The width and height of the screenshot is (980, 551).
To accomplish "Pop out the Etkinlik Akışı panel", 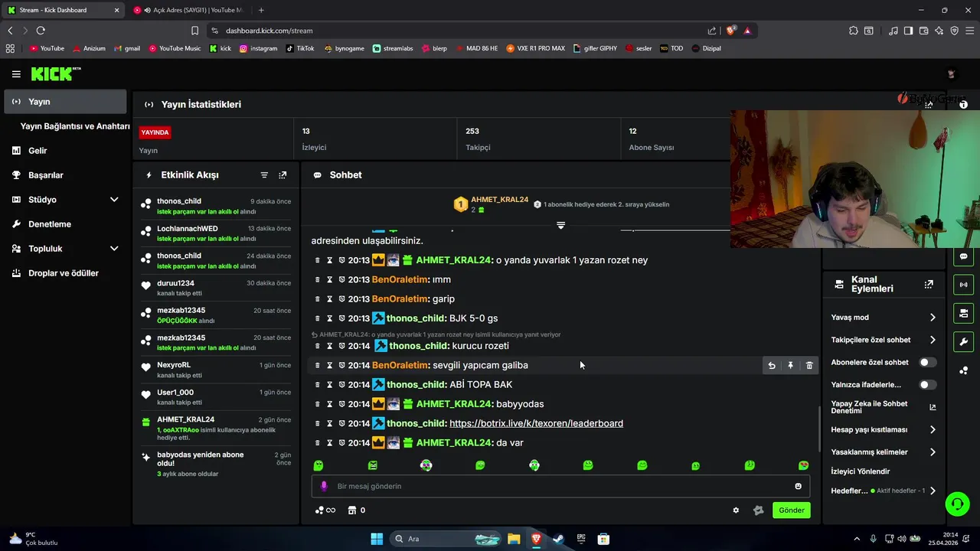I will coord(283,175).
